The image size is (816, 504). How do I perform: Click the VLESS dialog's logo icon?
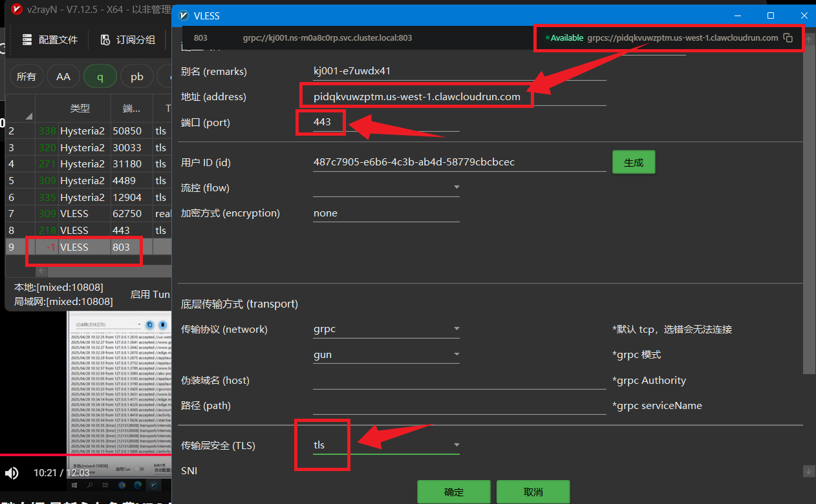pyautogui.click(x=184, y=16)
